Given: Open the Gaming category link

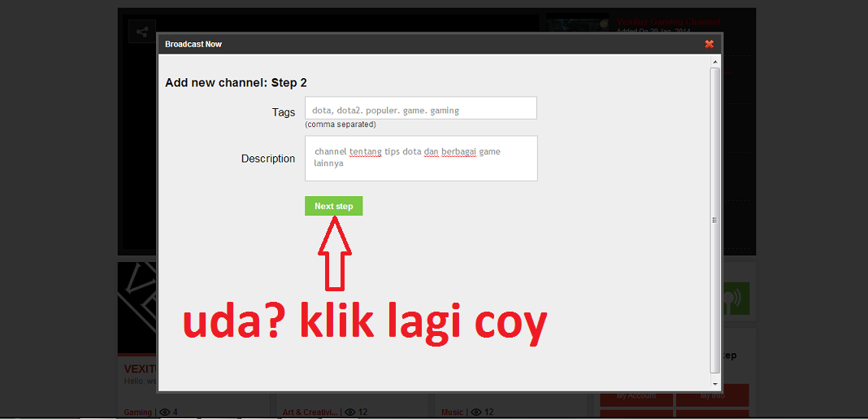Looking at the screenshot, I should 137,412.
